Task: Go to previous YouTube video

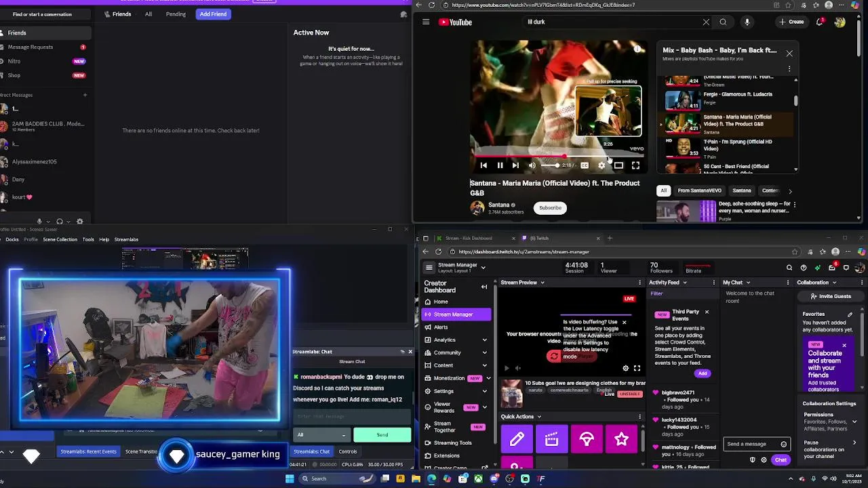Action: point(484,165)
